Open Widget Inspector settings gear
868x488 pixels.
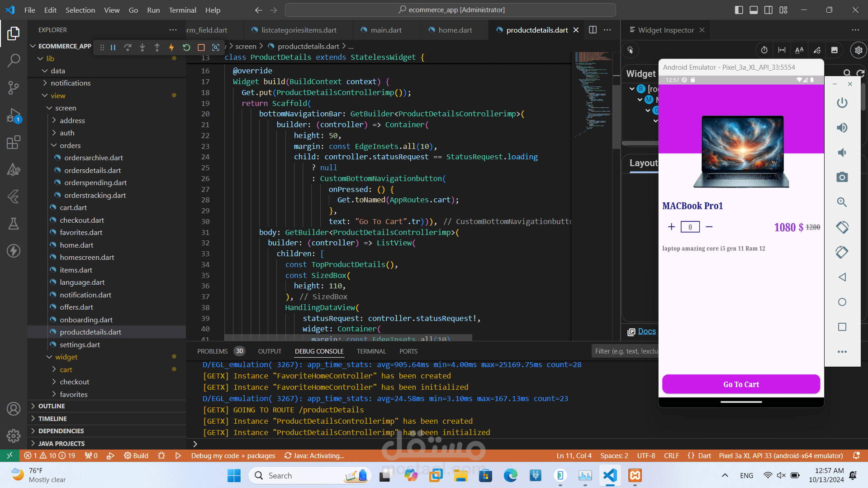(858, 50)
